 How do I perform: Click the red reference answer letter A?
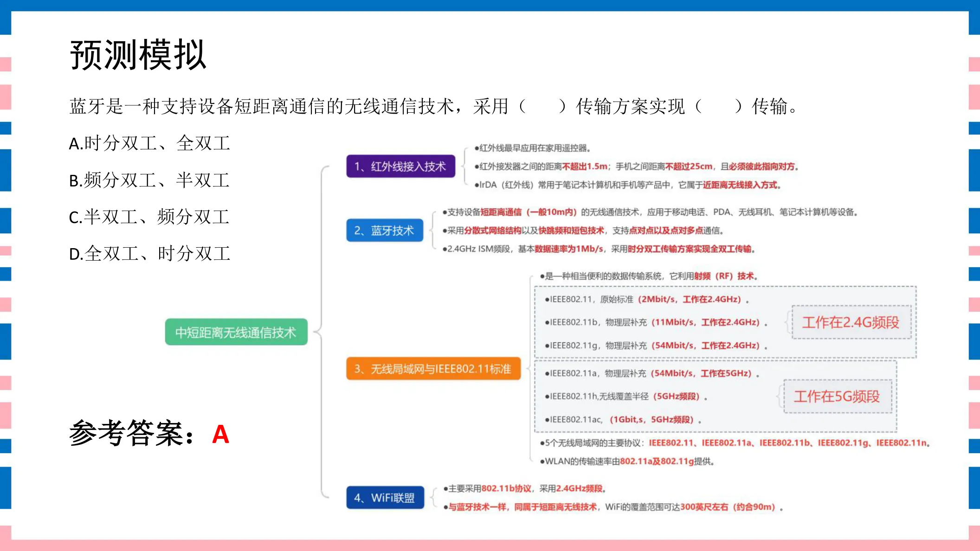point(220,435)
